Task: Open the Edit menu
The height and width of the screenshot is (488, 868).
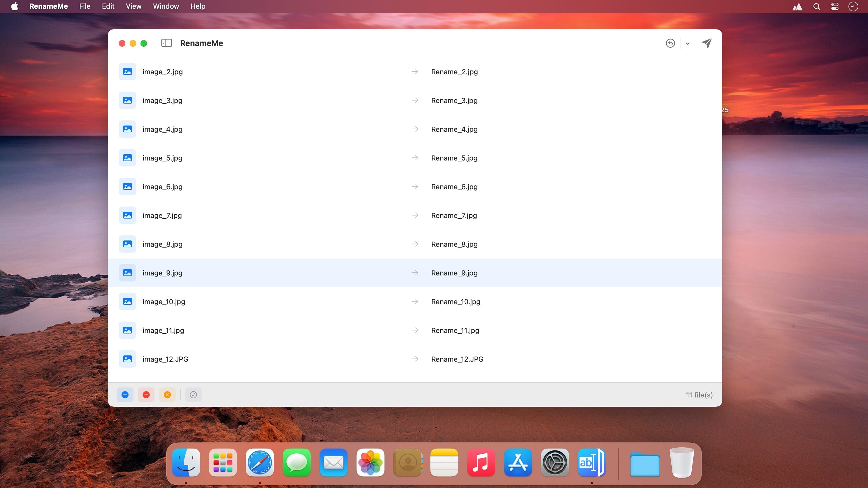Action: (x=108, y=6)
